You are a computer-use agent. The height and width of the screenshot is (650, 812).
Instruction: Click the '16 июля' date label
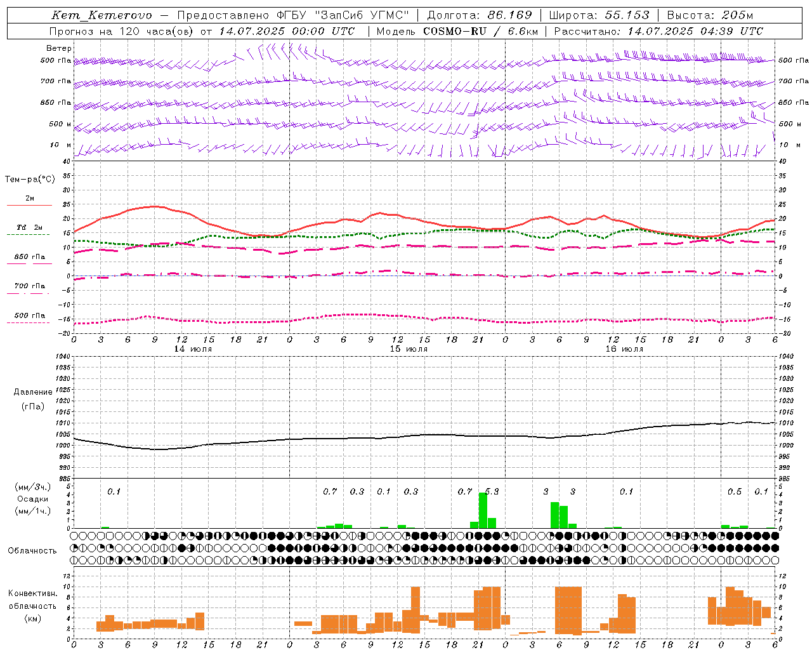click(624, 349)
